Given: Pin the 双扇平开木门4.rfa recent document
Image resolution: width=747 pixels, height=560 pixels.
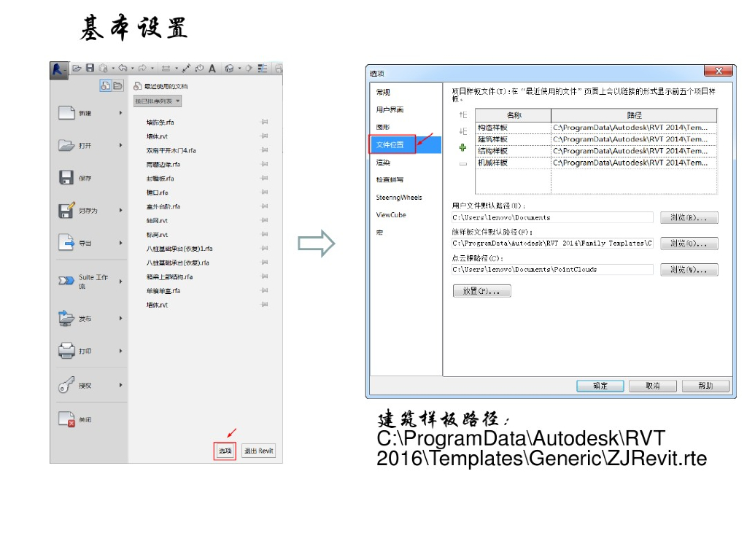Looking at the screenshot, I should (264, 150).
